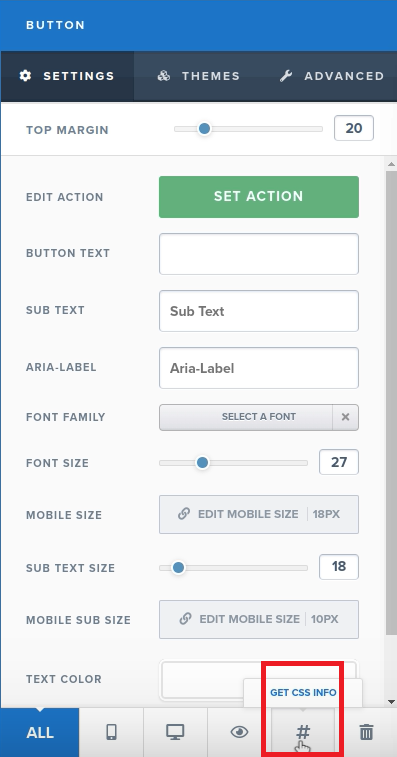Click the mobile device view icon
The image size is (397, 757).
point(111,732)
